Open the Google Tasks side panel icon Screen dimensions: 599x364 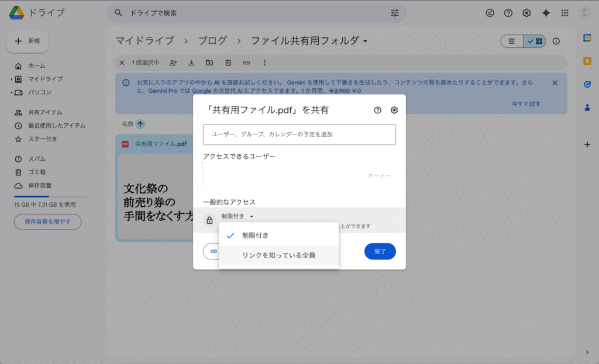[587, 84]
